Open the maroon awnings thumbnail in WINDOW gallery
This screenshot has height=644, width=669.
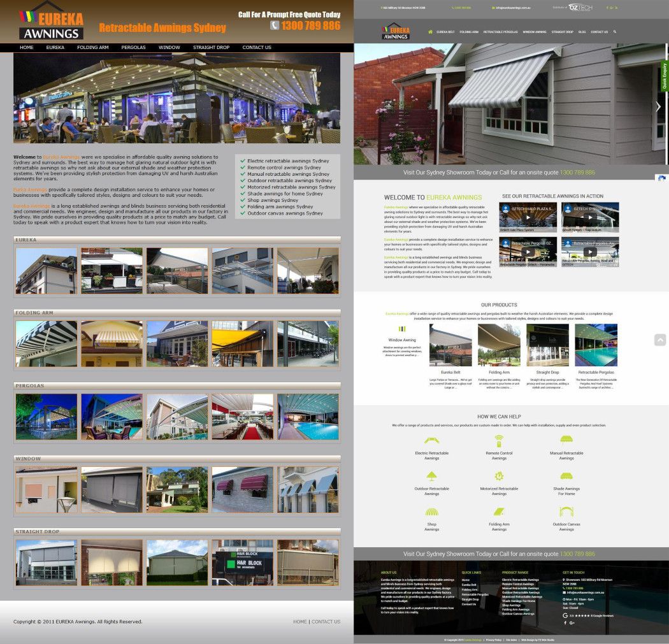point(242,490)
